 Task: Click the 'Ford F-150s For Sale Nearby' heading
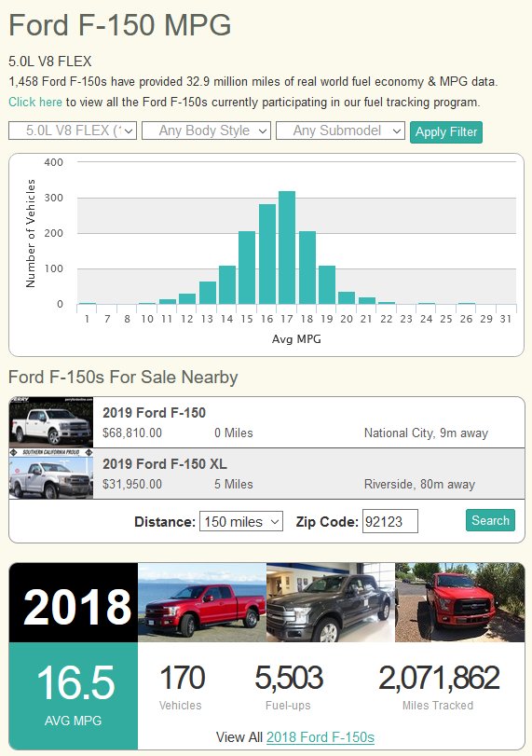(123, 377)
